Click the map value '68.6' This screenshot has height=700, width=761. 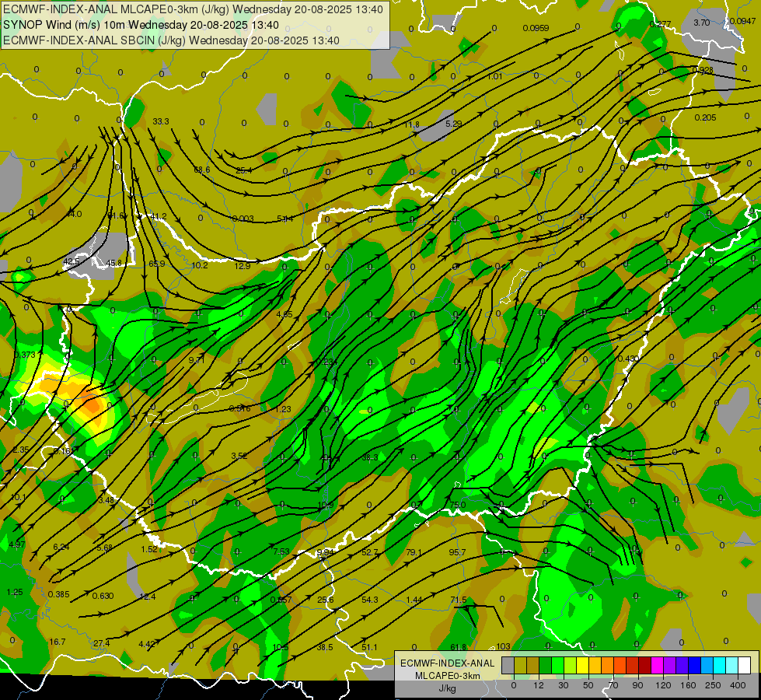tap(202, 170)
